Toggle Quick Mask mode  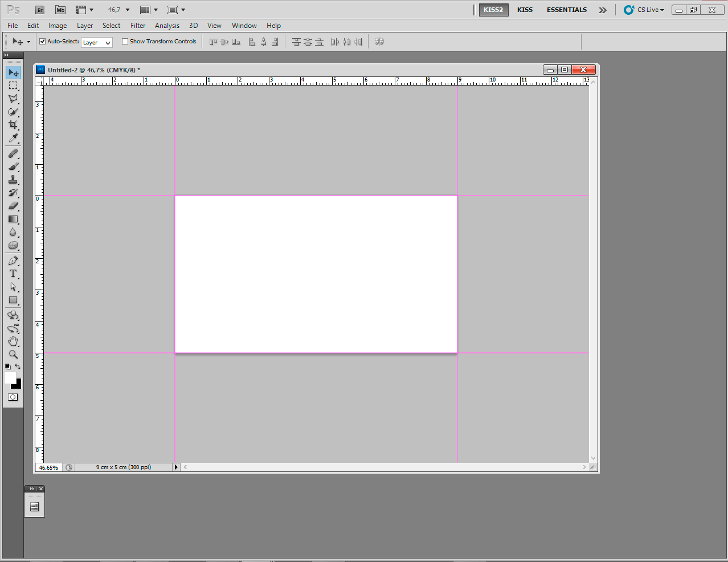(x=13, y=397)
